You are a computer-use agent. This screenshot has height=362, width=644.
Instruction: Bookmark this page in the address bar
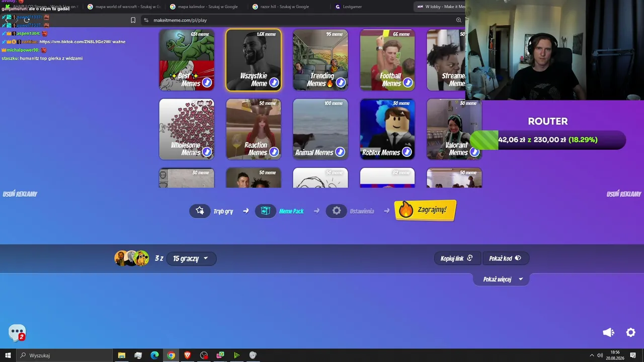pyautogui.click(x=133, y=20)
